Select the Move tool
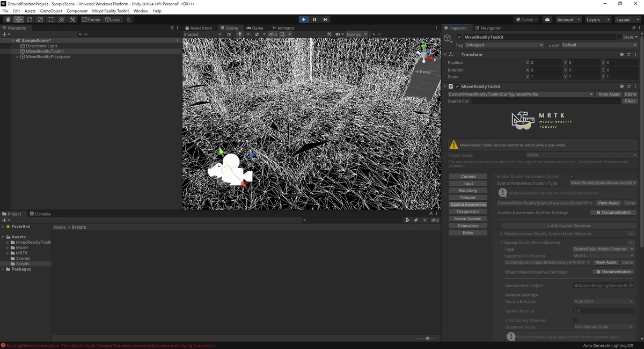Image resolution: width=644 pixels, height=349 pixels. (x=18, y=19)
